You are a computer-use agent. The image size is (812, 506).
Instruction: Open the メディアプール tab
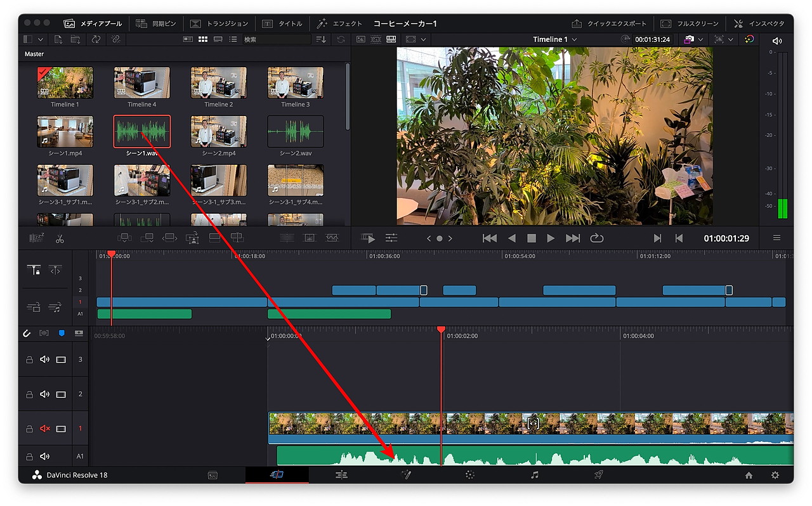pos(93,23)
